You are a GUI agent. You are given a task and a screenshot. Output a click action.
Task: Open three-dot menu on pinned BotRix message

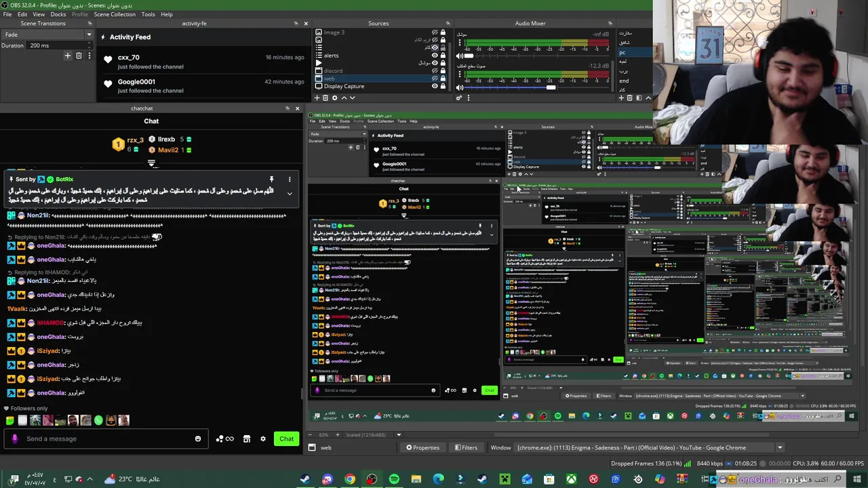pos(290,180)
